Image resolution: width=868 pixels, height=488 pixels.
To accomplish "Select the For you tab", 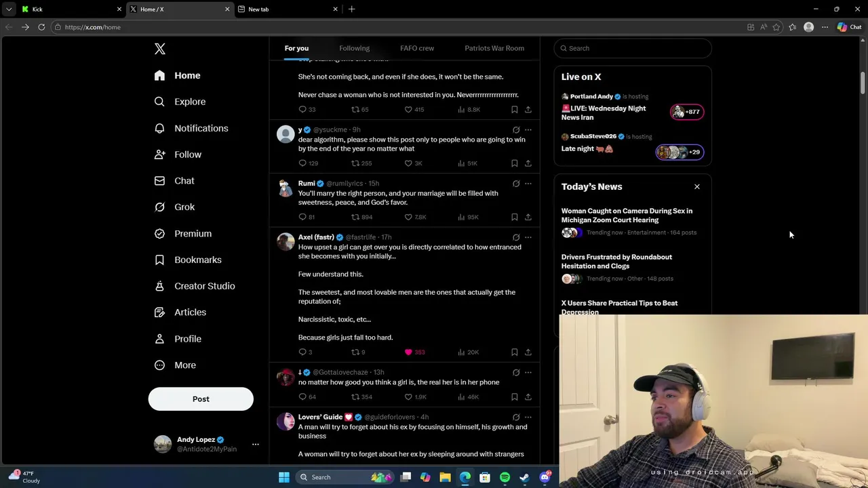I will point(296,48).
